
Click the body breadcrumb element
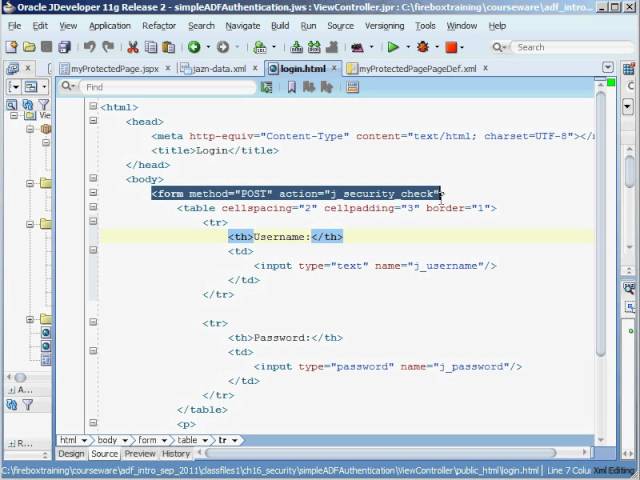[x=107, y=440]
